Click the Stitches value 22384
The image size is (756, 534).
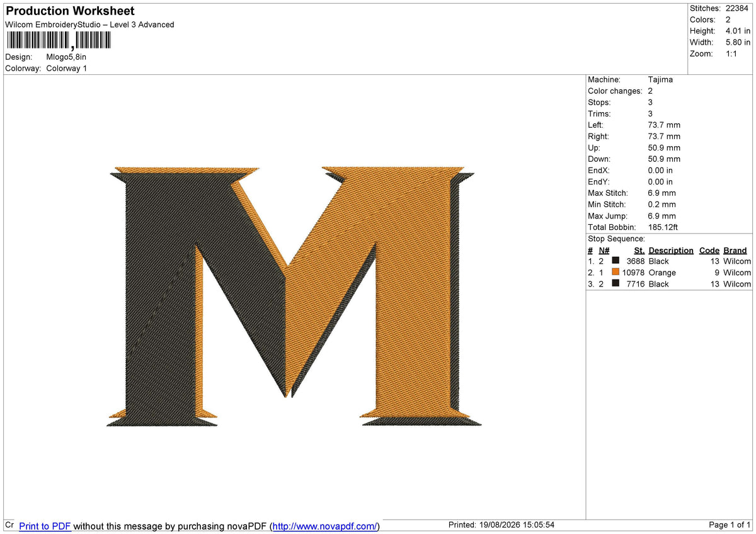(736, 8)
